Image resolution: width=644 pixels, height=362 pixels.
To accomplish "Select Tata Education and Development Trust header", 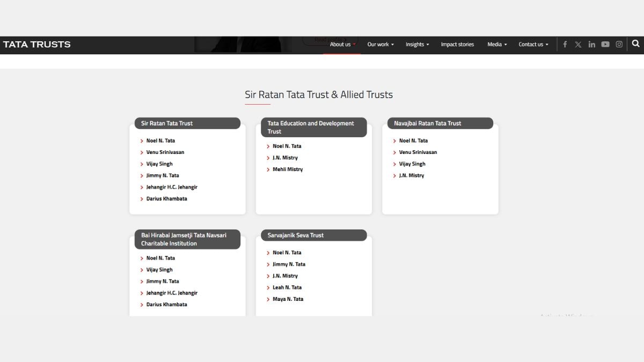I will pyautogui.click(x=314, y=127).
